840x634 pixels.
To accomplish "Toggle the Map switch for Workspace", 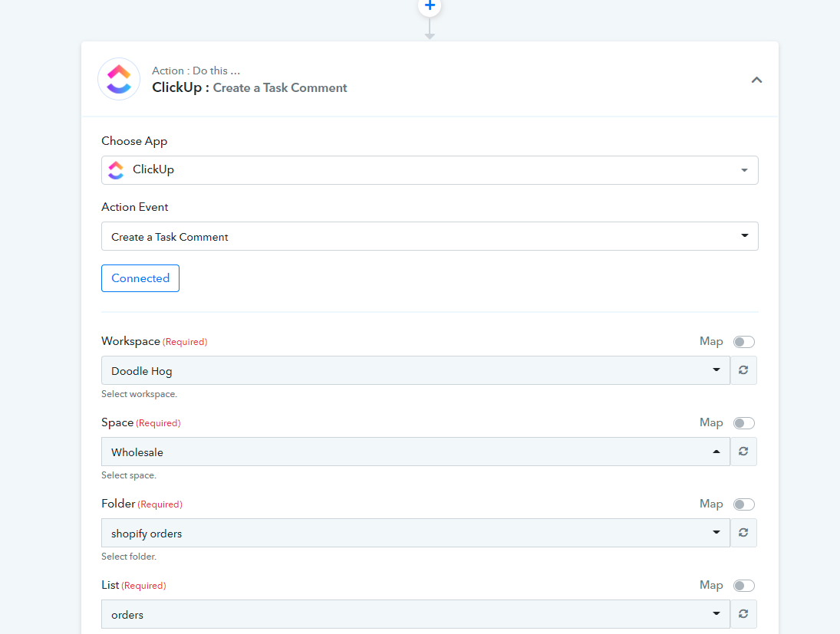I will point(743,342).
